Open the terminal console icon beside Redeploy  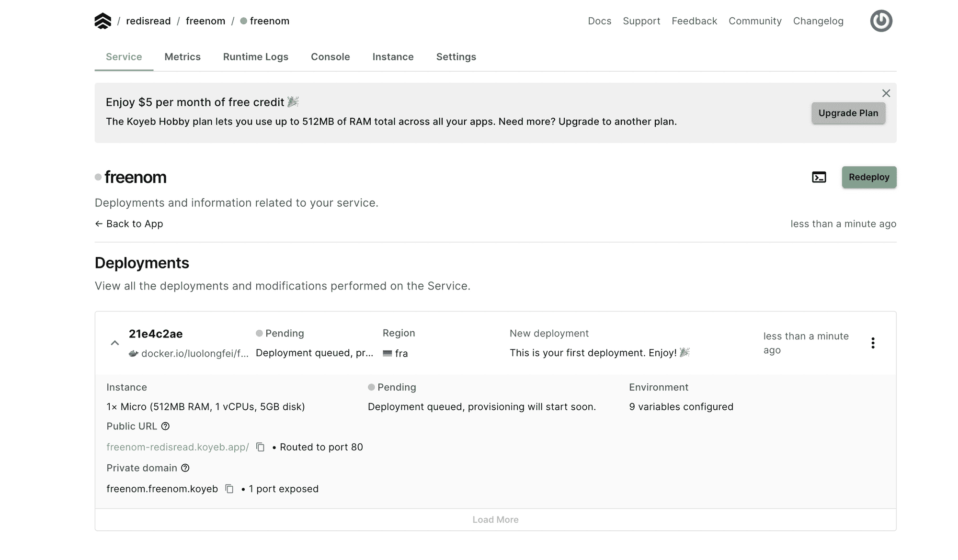[819, 177]
